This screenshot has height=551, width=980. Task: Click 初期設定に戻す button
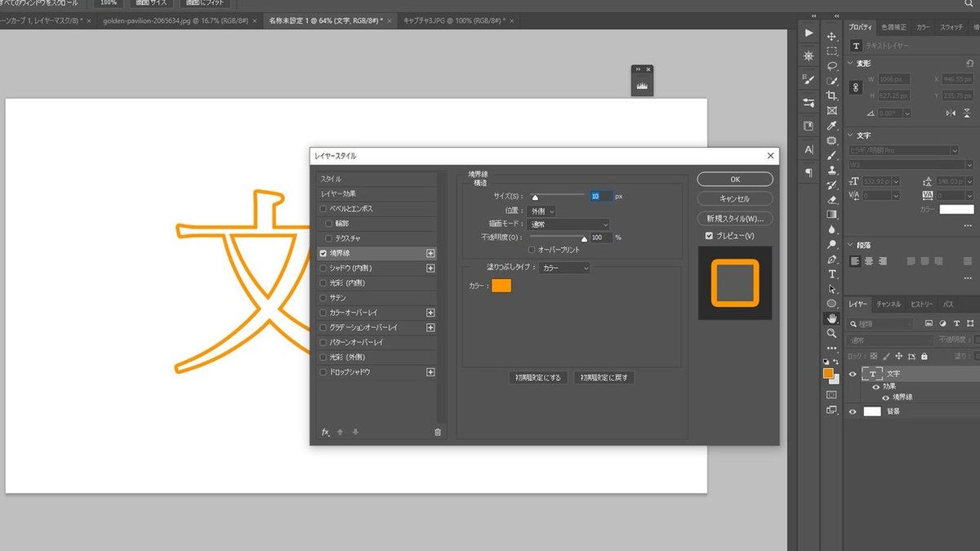(x=604, y=378)
